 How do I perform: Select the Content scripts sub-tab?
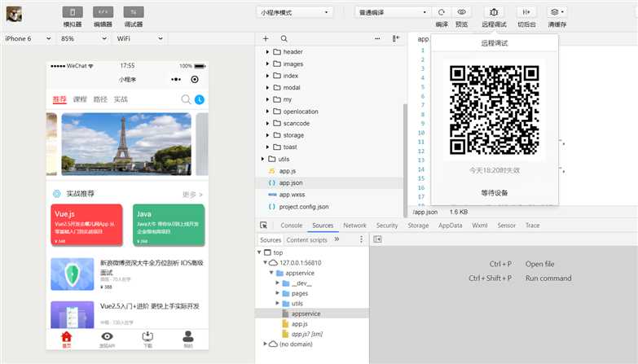click(x=306, y=240)
